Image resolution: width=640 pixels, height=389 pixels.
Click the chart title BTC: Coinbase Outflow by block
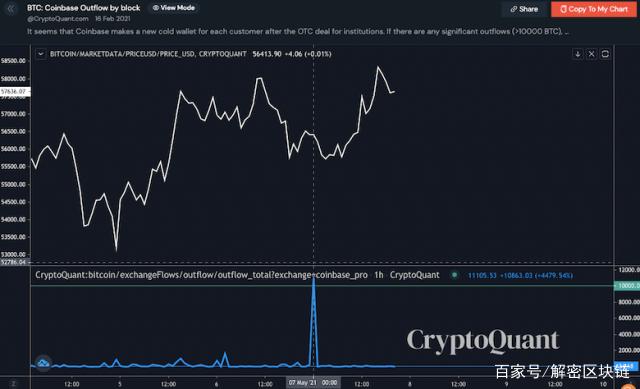[x=84, y=8]
